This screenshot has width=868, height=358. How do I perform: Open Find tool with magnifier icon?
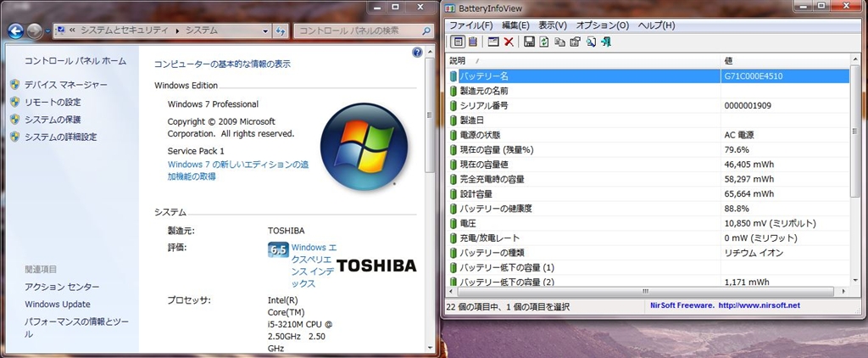coord(591,42)
